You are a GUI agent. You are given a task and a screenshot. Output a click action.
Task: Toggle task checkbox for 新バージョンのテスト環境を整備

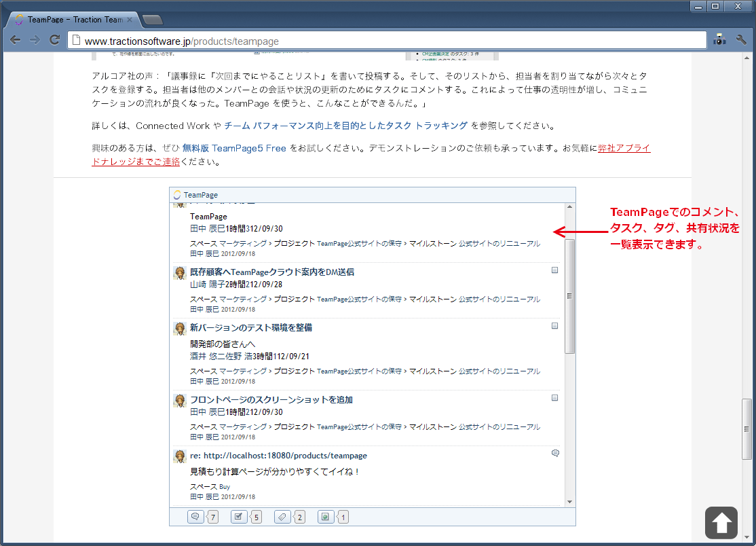click(x=555, y=325)
